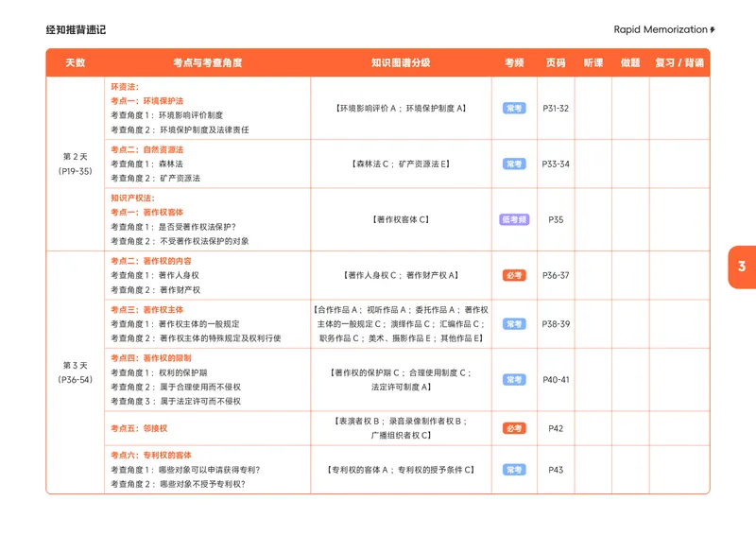Select the 考频 column header
This screenshot has height=535, width=756.
(x=514, y=62)
